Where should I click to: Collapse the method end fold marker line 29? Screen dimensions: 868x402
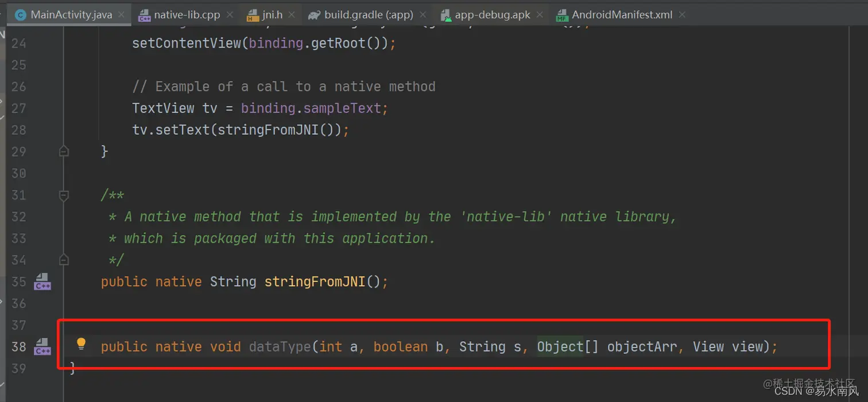click(64, 151)
